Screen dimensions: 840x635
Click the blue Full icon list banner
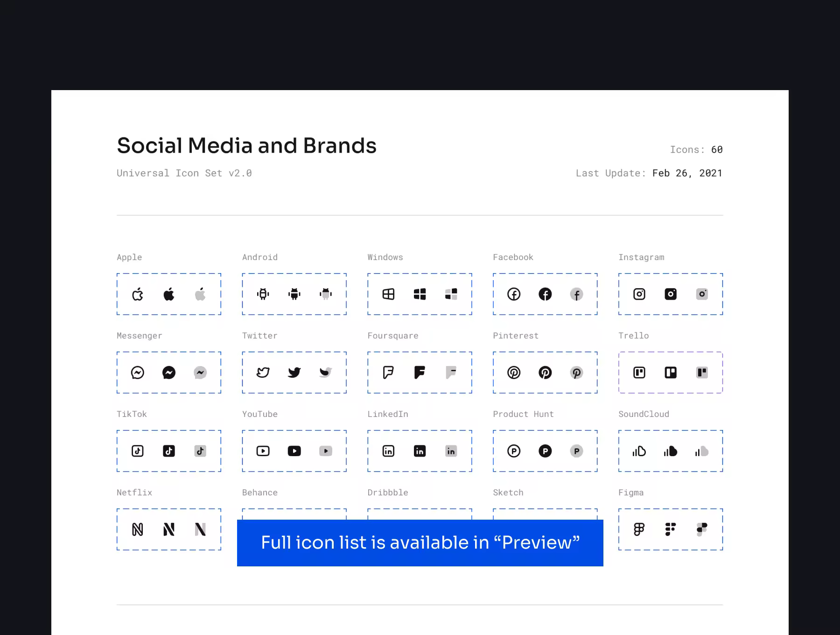(420, 543)
